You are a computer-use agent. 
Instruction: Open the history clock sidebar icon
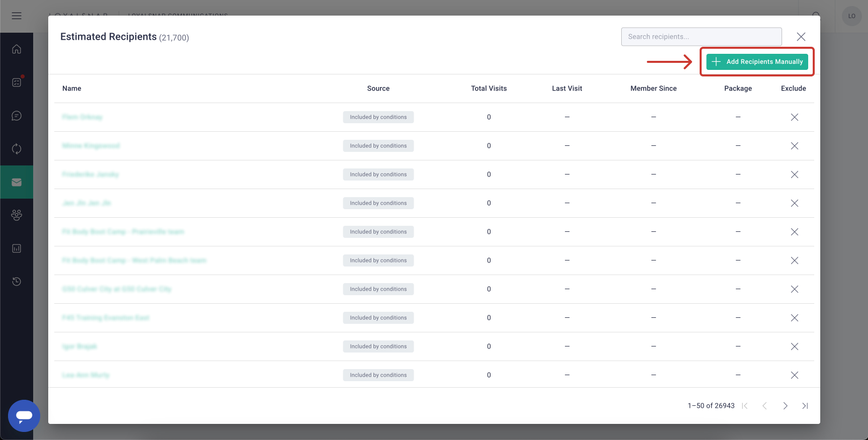tap(17, 282)
